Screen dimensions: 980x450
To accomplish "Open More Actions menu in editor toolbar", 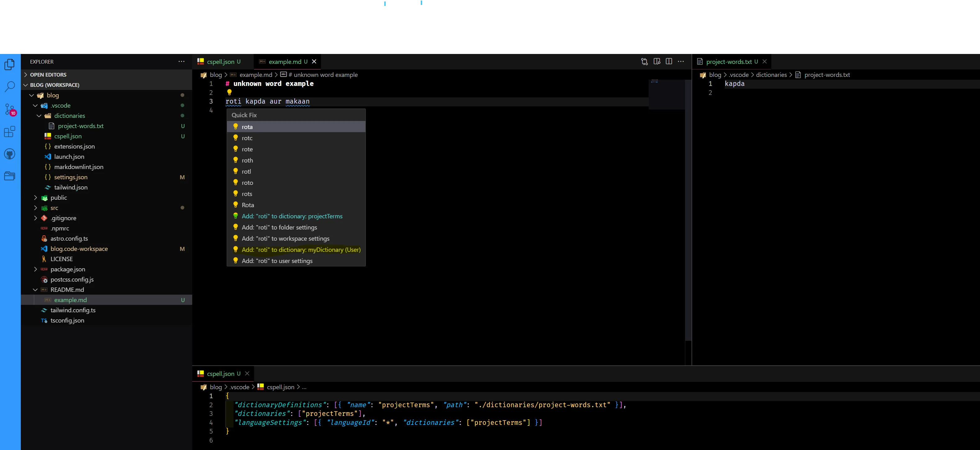I will coord(681,61).
